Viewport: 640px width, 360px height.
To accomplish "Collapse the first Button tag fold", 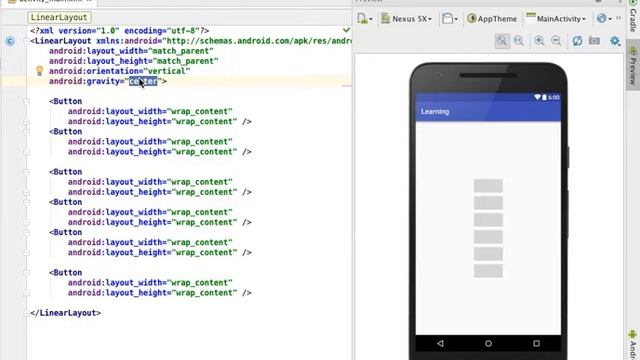I will [x=26, y=101].
